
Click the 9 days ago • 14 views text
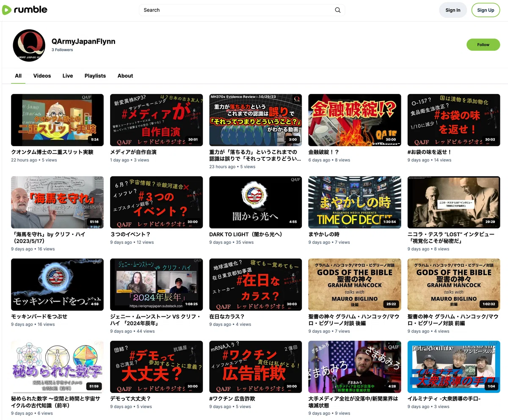point(430,160)
